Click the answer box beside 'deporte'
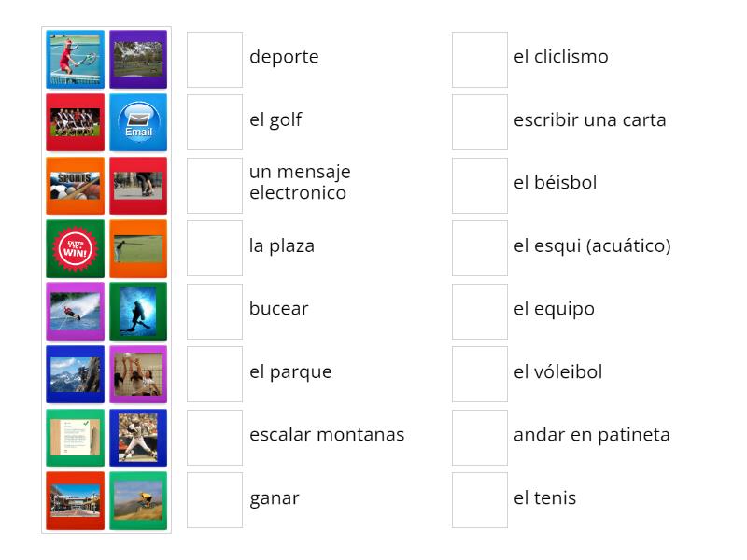 [x=214, y=57]
